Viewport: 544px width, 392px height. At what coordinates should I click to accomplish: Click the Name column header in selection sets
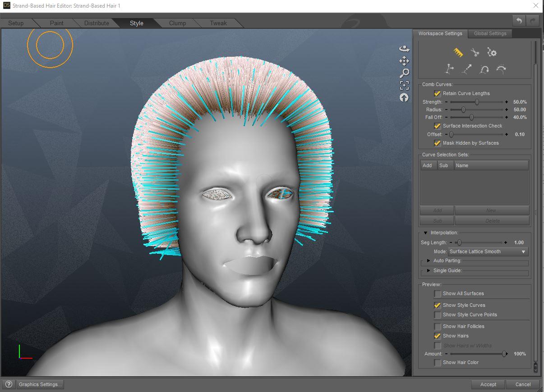coord(462,165)
